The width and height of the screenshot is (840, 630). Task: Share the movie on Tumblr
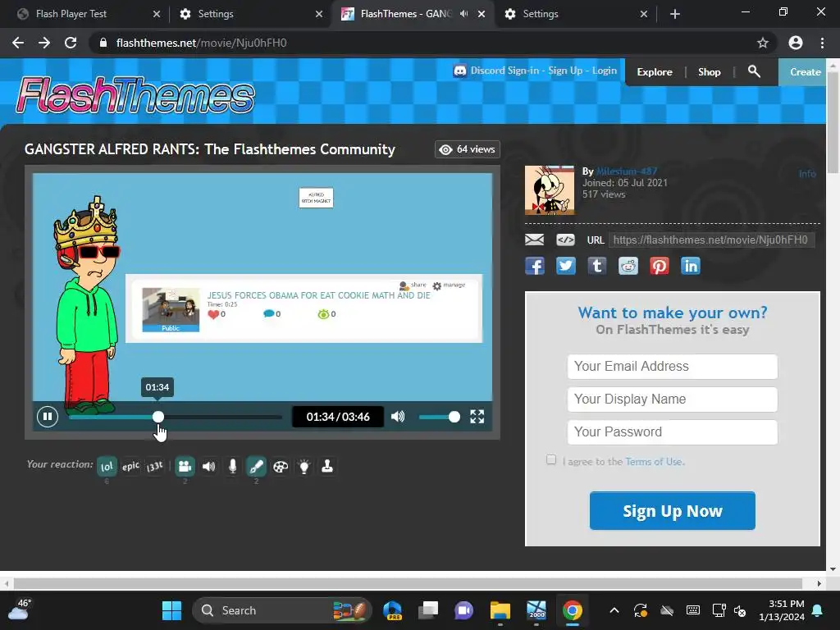(x=597, y=266)
